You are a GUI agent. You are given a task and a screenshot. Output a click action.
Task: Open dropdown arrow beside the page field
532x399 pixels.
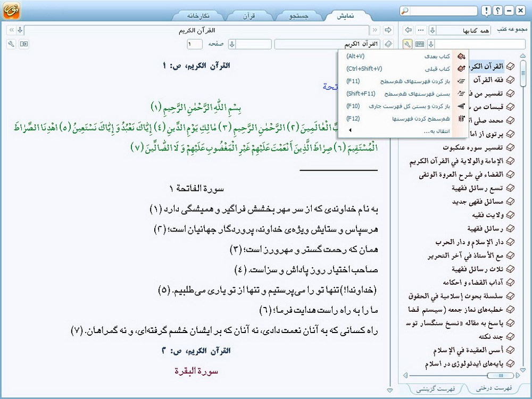click(232, 44)
